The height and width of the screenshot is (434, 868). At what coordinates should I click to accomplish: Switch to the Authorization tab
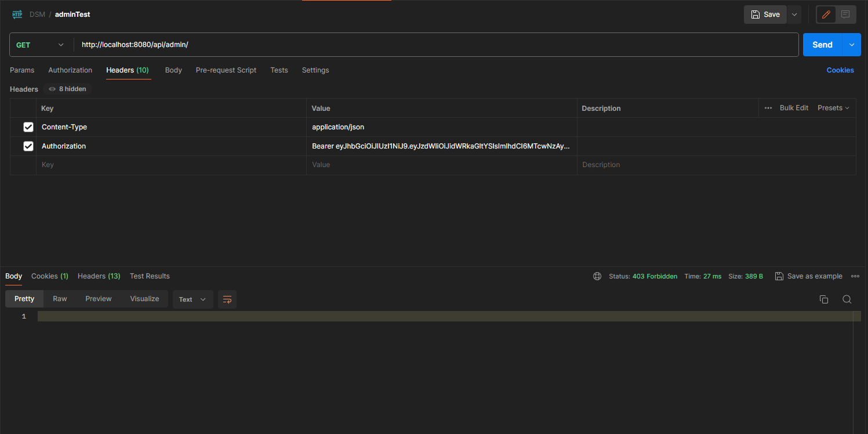click(x=70, y=70)
